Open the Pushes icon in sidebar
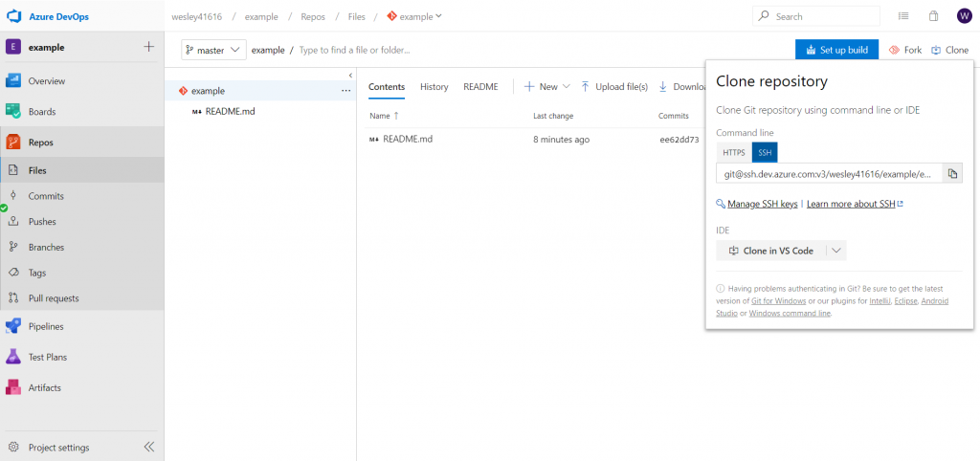 [x=13, y=221]
